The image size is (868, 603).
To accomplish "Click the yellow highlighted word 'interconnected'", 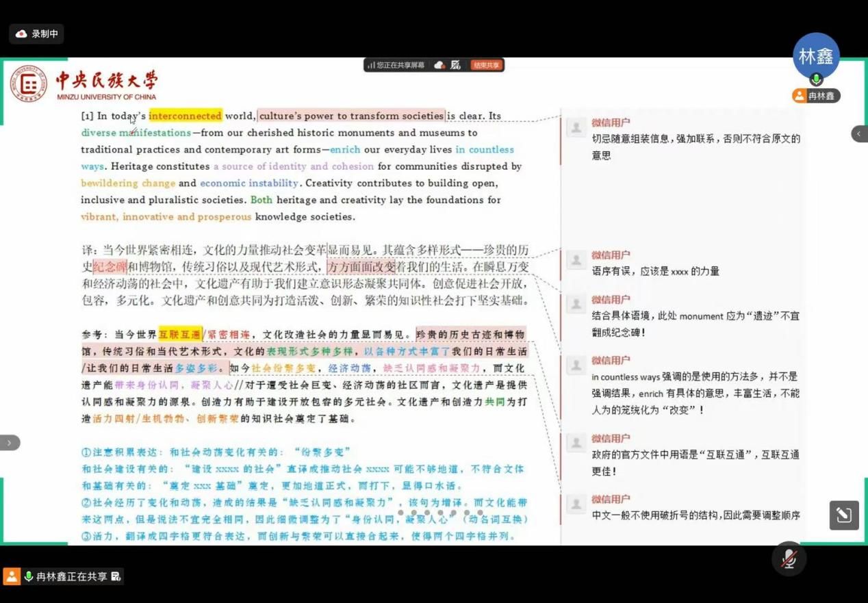I will coord(185,116).
